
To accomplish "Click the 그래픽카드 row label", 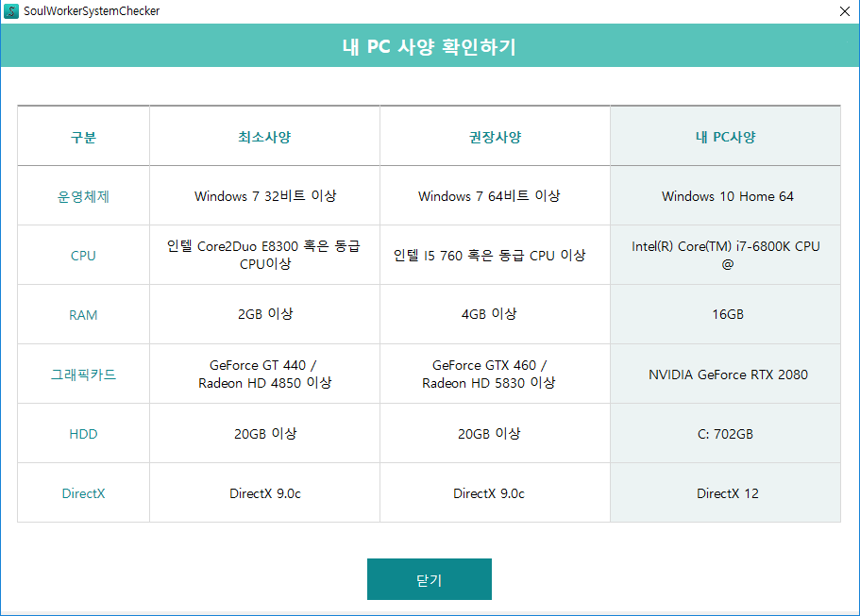I will [83, 375].
